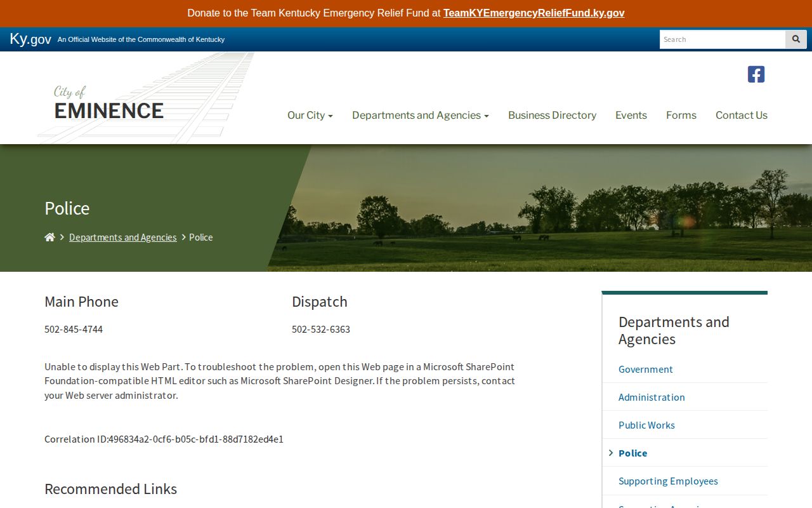Viewport: 812px width, 508px height.
Task: Open the city's Facebook page icon
Action: [756, 74]
